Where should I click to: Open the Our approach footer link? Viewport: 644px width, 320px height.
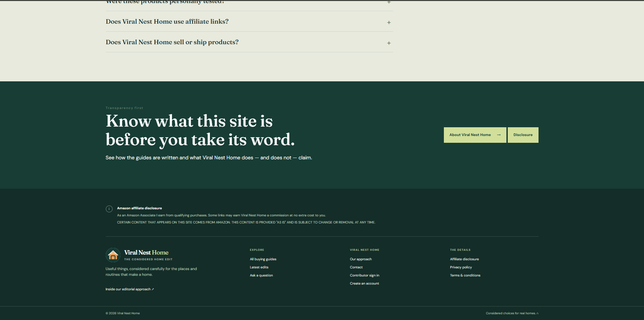[361, 259]
